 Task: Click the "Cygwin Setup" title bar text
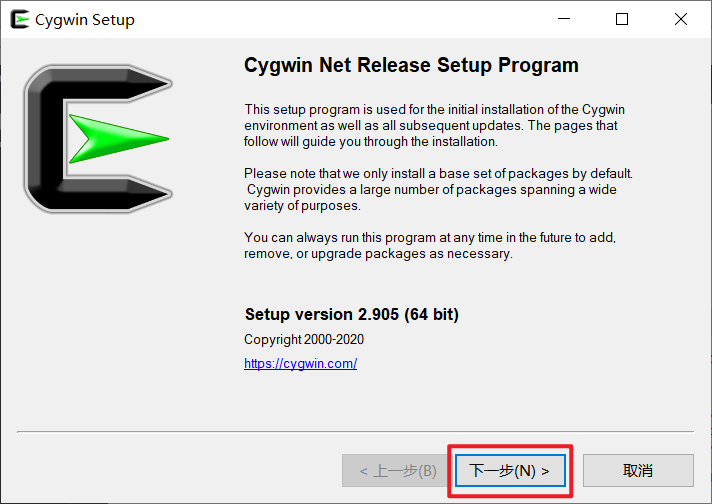(85, 20)
